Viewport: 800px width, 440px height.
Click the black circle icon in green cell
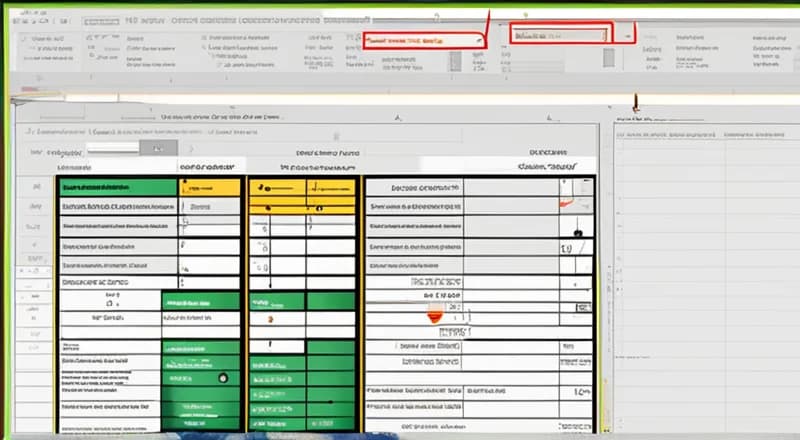click(223, 377)
